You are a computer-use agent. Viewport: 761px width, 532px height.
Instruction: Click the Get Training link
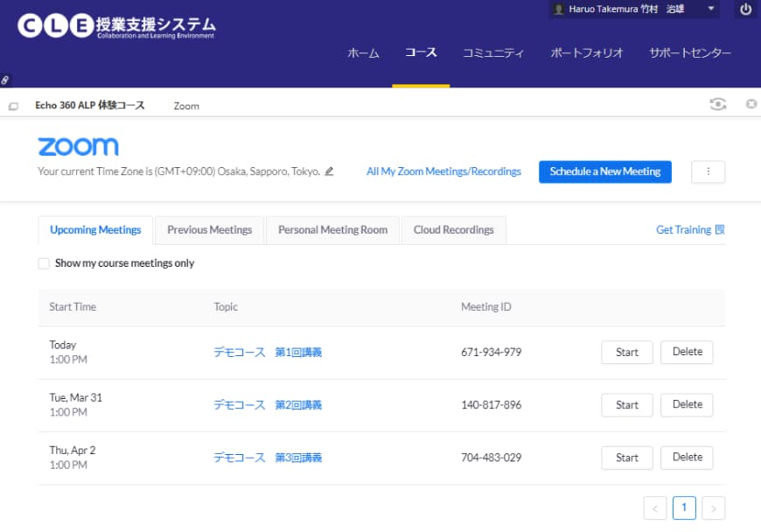pyautogui.click(x=683, y=229)
